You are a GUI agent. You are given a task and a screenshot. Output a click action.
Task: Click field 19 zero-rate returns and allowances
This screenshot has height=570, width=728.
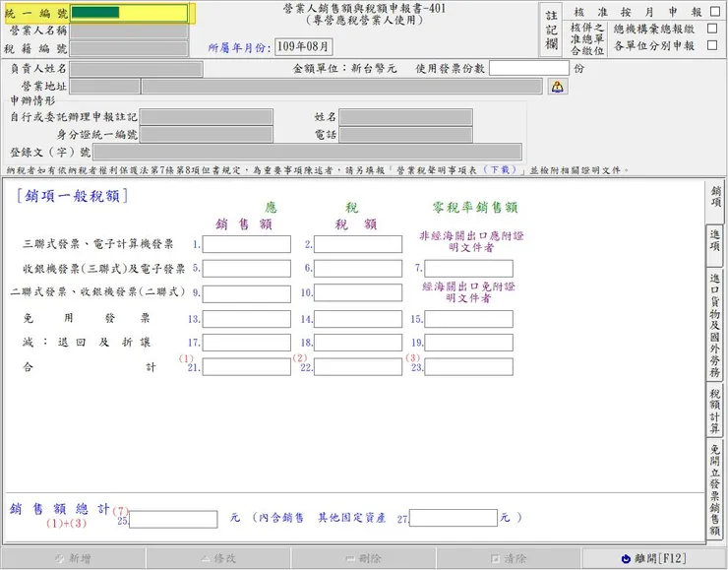click(469, 343)
